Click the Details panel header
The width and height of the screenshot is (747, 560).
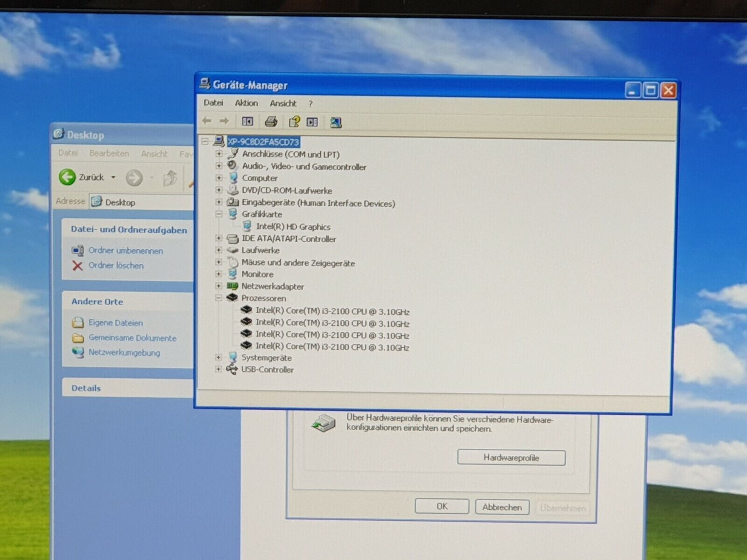pos(127,388)
